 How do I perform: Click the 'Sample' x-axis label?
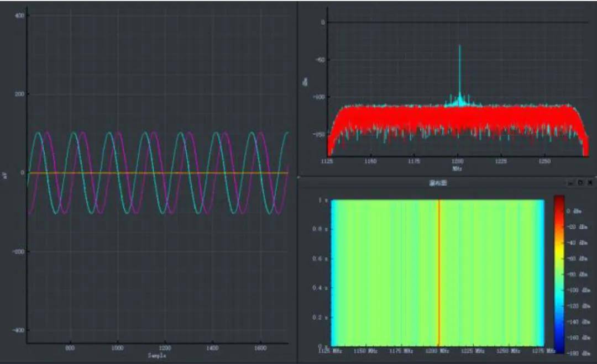[157, 356]
